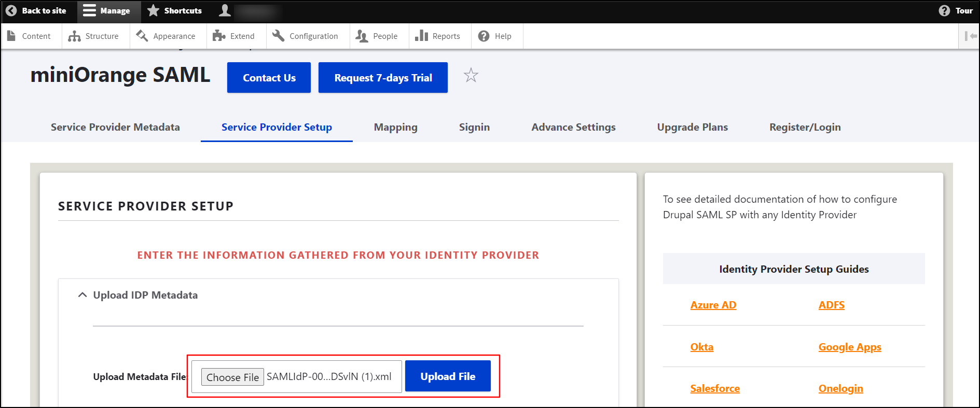The image size is (980, 408).
Task: Open the Appearance menu
Action: click(x=168, y=36)
